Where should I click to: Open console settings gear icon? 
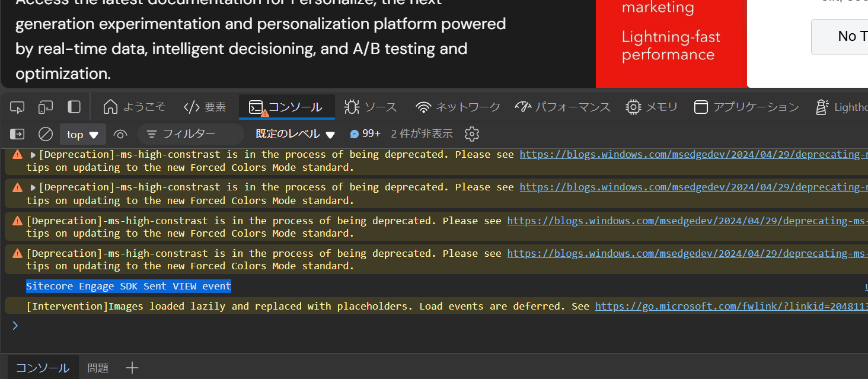point(472,134)
